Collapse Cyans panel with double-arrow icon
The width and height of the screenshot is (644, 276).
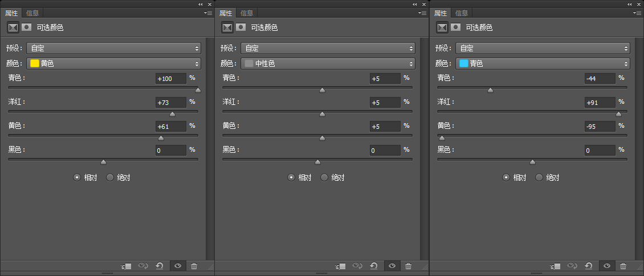tap(629, 4)
